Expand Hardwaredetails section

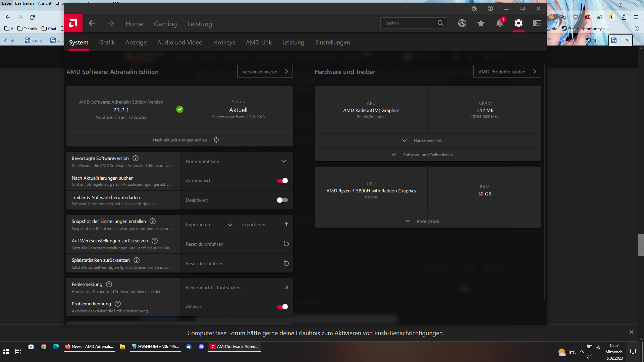[x=428, y=141]
